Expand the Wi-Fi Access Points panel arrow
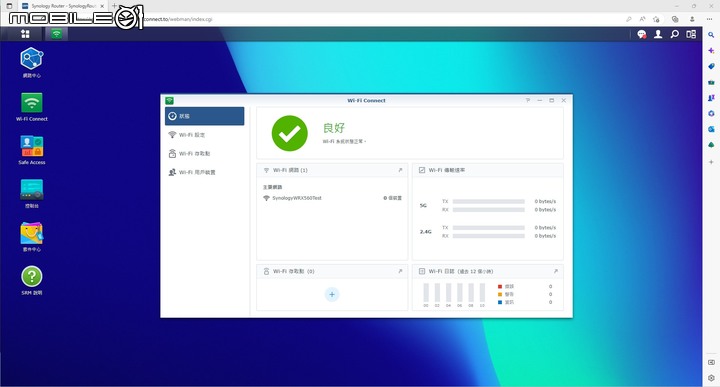Image resolution: width=720 pixels, height=387 pixels. (400, 271)
